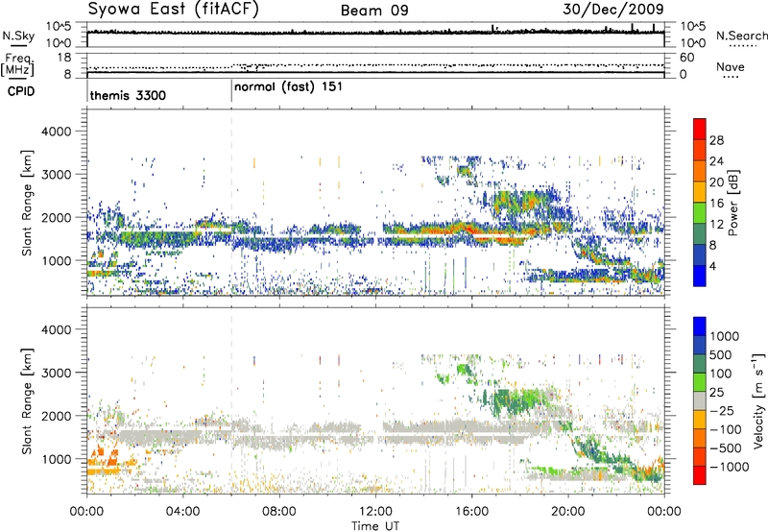Image resolution: width=768 pixels, height=532 pixels.
Task: Select the '24' label on Power color bar
Action: click(x=716, y=161)
